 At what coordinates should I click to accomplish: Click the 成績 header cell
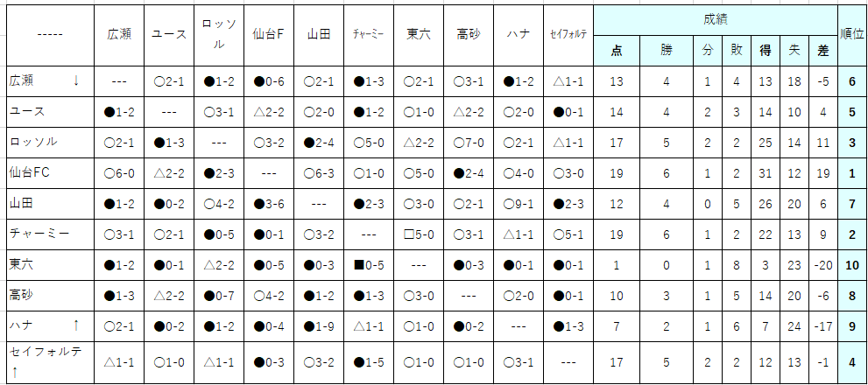point(716,20)
